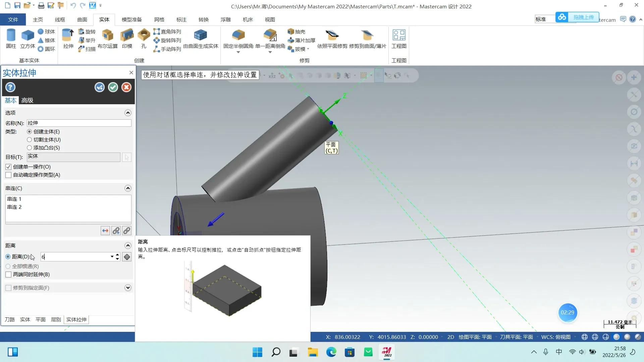Select the Extrude (拉伸) solid tool

68,35
